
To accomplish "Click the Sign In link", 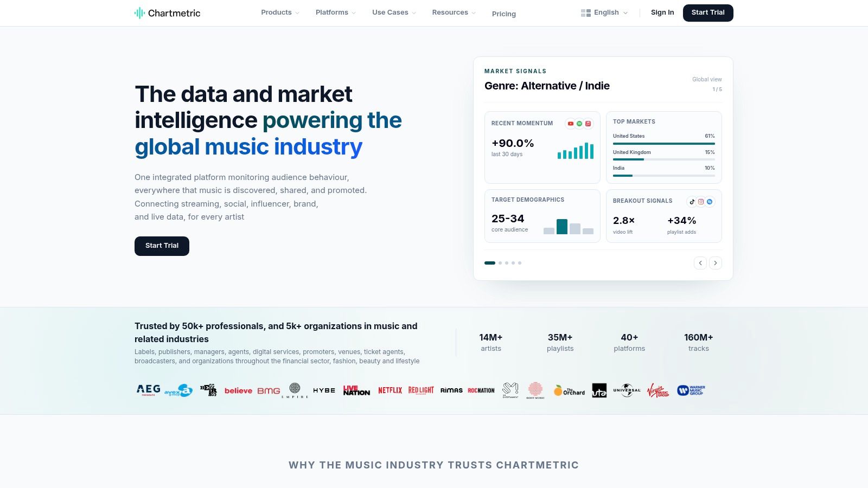I will pos(662,12).
